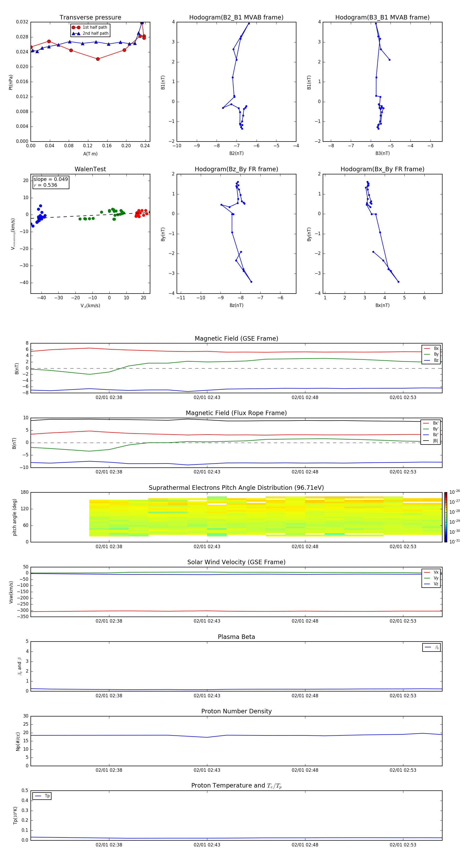Click the 'Np(#/cc)' y-axis label
The image size is (473, 868).
click(18, 741)
